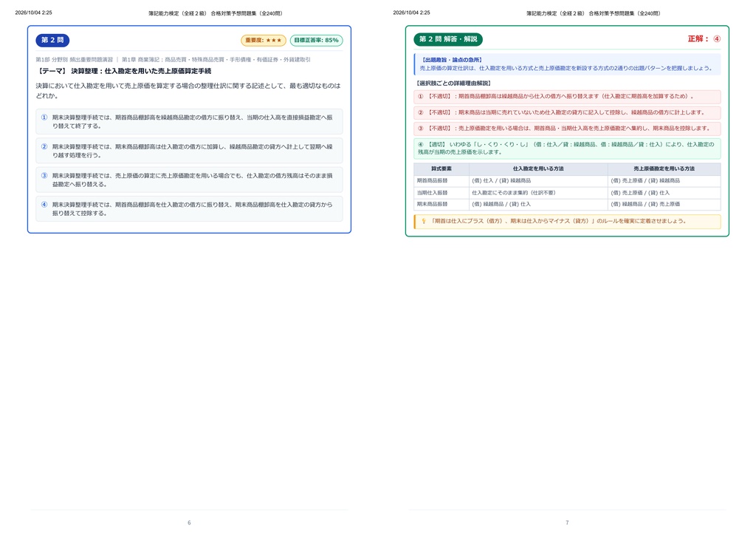Click the blue 【出題趣旨・論点の急所】 box
Screen dimensions: 756x535
pos(567,64)
